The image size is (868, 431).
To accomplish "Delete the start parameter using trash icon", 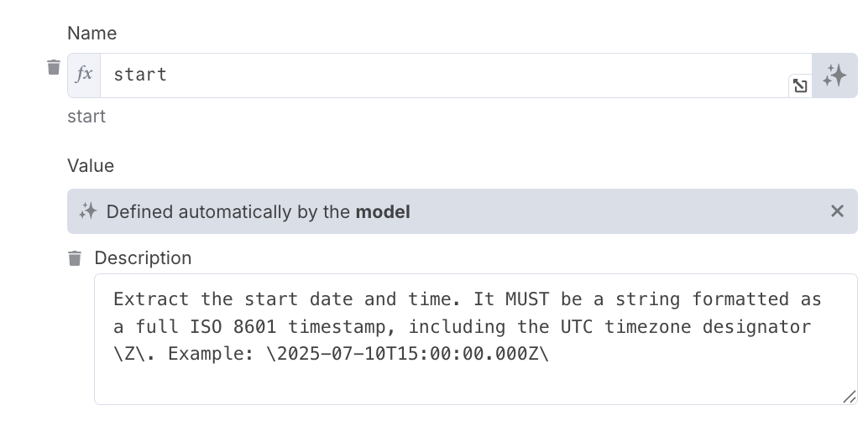I will tap(53, 67).
